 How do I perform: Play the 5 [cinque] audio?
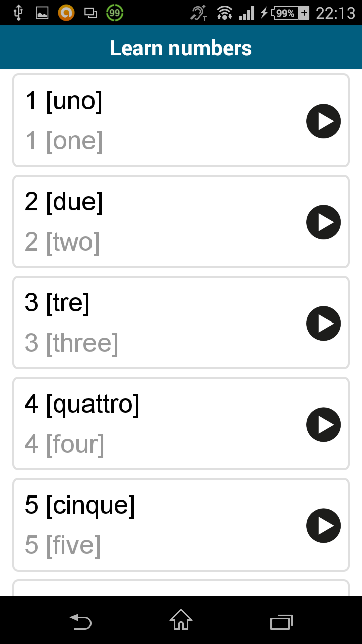pyautogui.click(x=323, y=526)
